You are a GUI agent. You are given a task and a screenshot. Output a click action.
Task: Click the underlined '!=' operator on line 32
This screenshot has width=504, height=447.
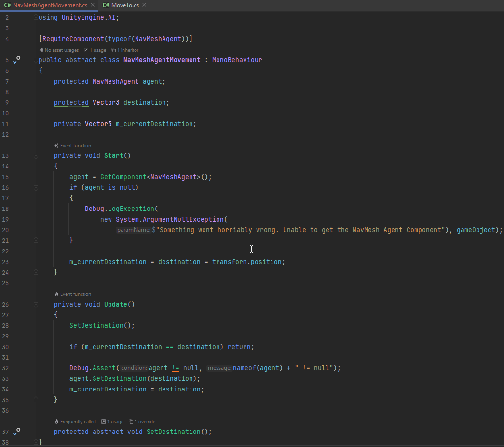tap(175, 368)
